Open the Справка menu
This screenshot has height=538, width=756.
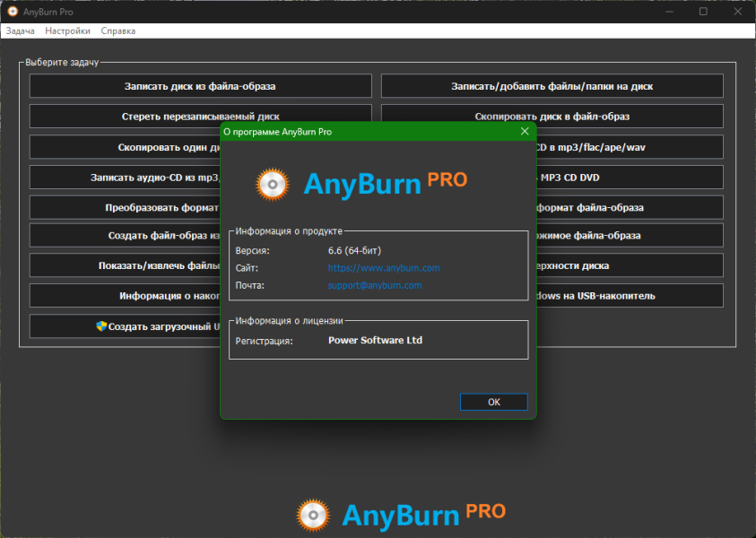coord(117,30)
